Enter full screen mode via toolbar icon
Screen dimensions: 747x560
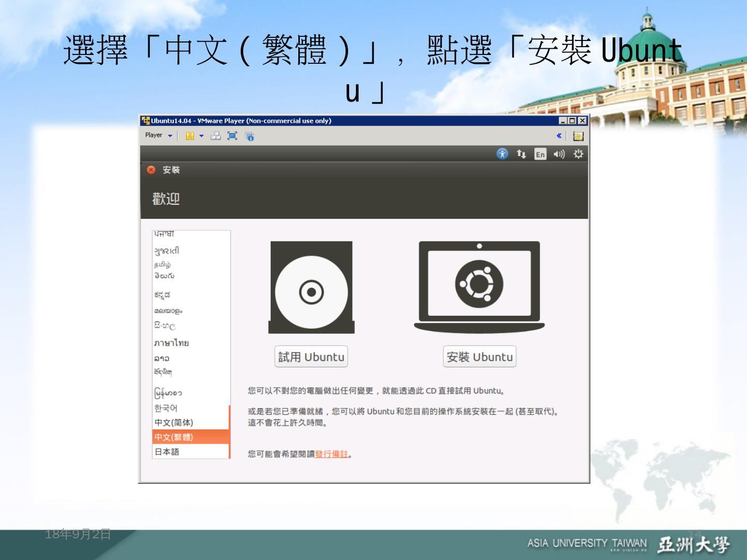click(232, 136)
